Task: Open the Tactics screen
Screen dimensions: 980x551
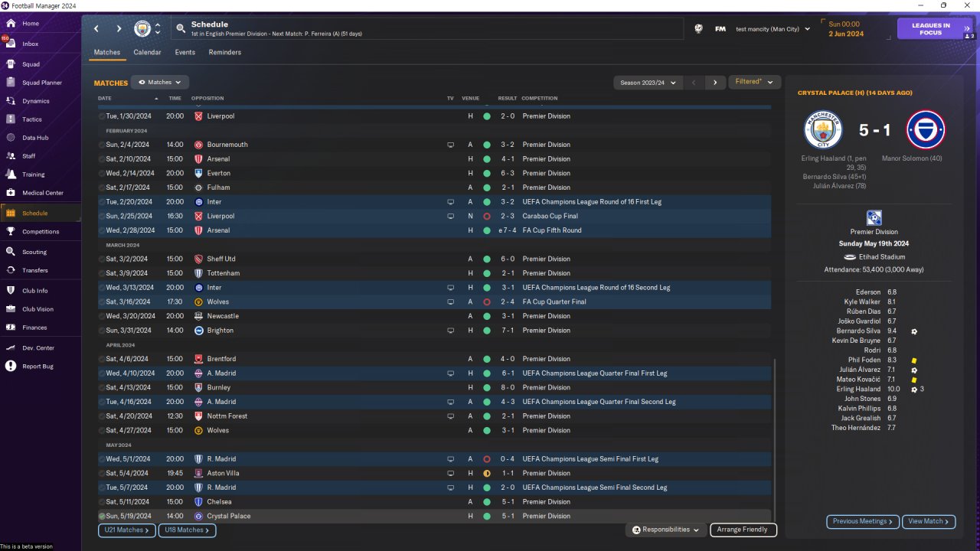Action: pos(31,119)
